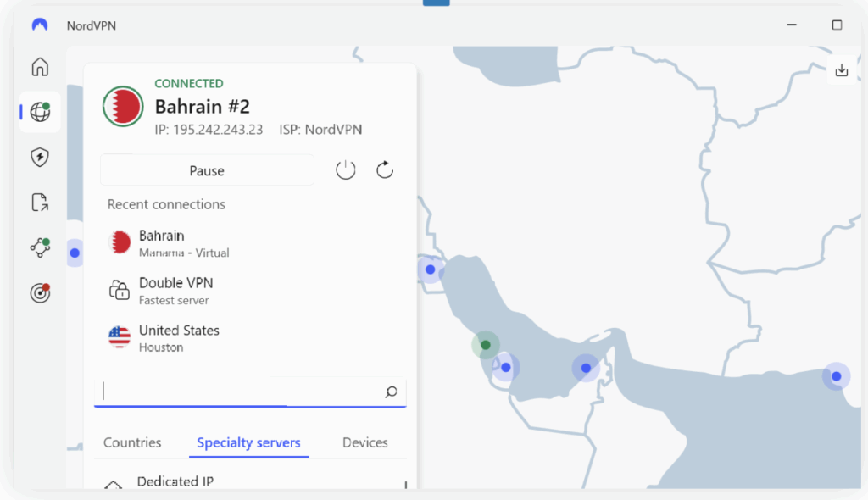Select the server dot just right of the green dot
The image size is (868, 500).
point(505,367)
